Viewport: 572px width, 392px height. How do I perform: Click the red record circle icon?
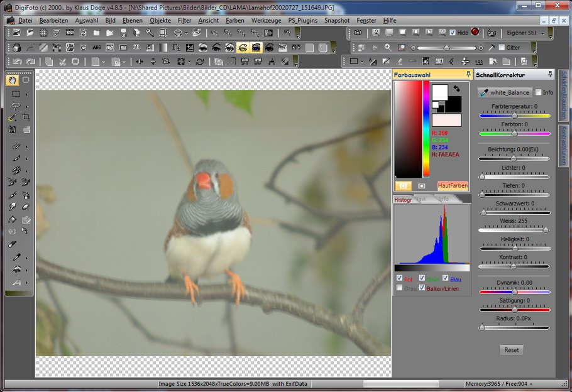[x=475, y=32]
